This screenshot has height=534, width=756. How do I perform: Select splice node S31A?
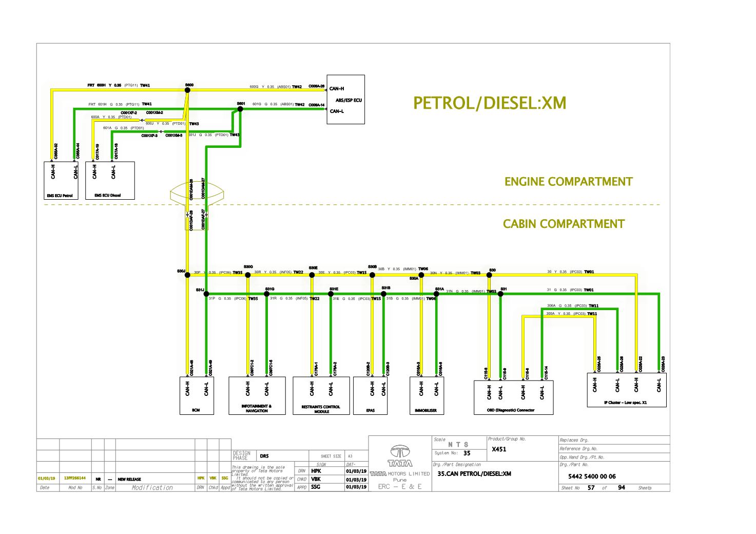coord(436,294)
